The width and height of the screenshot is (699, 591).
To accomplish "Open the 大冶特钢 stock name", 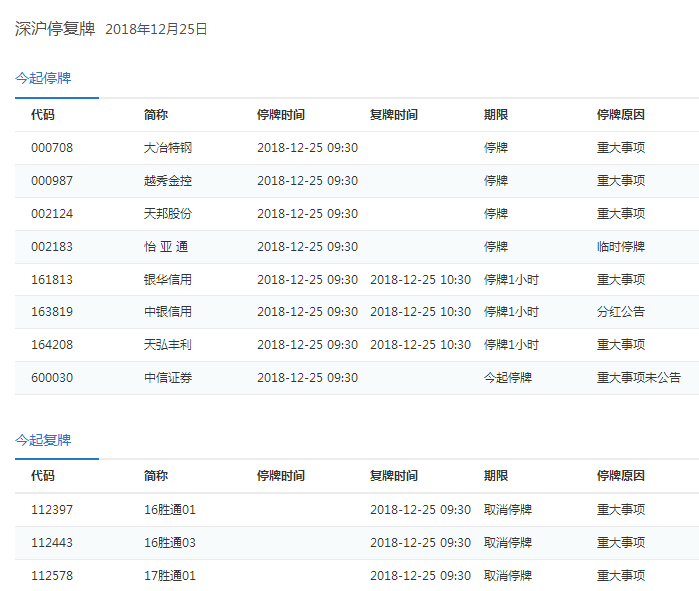I will click(168, 148).
